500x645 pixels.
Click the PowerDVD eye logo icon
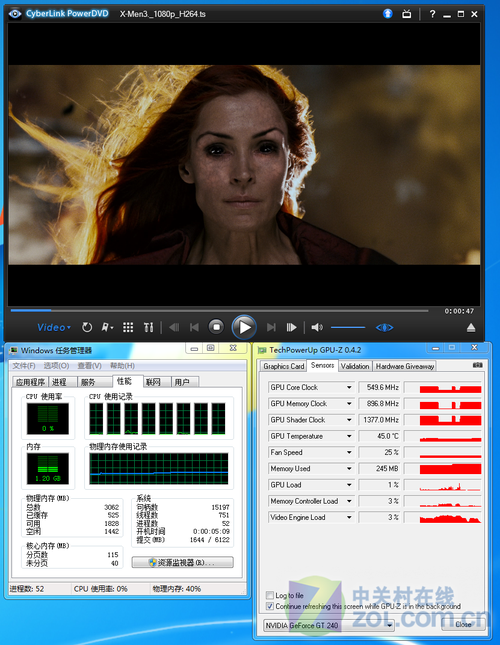coord(15,14)
